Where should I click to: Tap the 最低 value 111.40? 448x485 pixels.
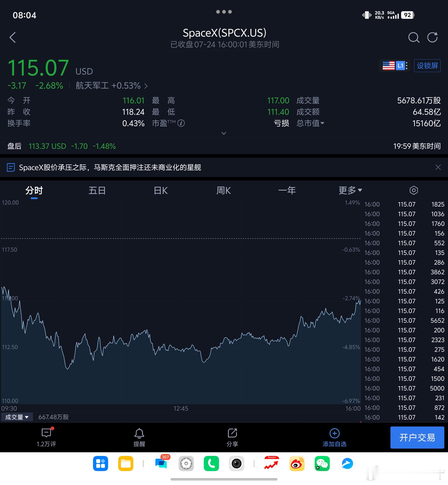pyautogui.click(x=278, y=112)
